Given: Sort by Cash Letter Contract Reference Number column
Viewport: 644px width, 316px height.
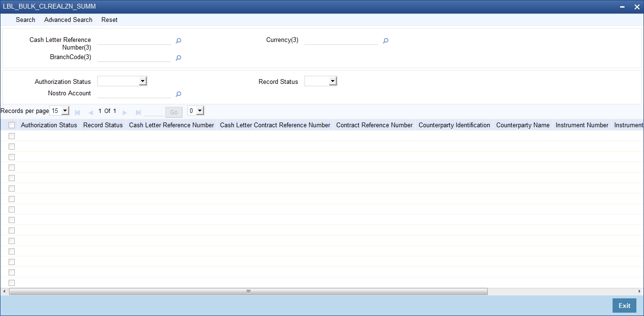Looking at the screenshot, I should click(x=275, y=125).
